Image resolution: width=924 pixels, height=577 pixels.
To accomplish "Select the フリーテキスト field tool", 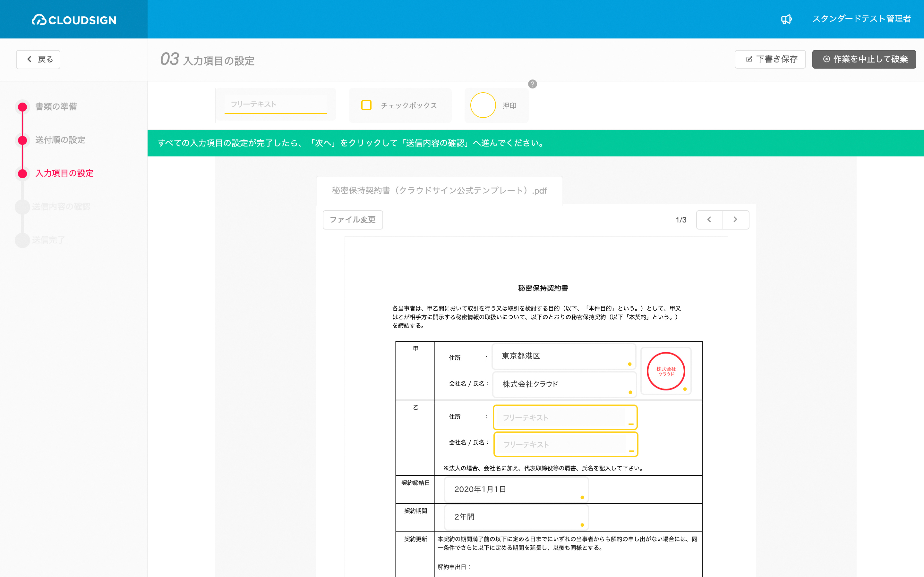I will click(x=275, y=104).
